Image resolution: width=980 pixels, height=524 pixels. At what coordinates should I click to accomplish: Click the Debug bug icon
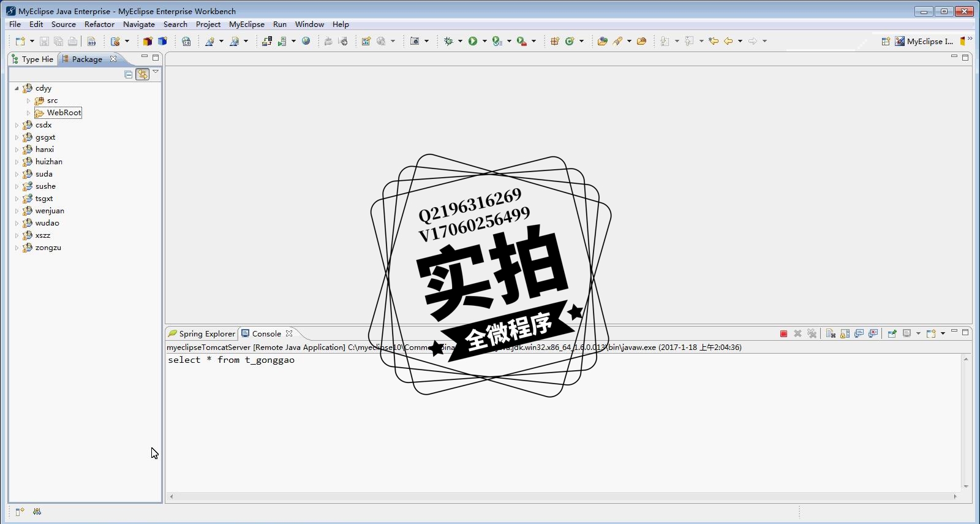448,41
